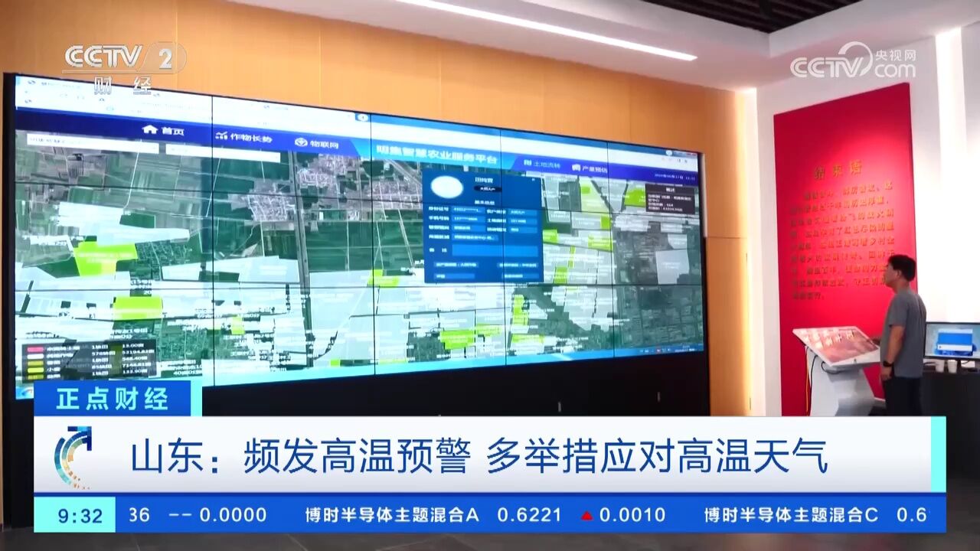Click the CCTV.com 央视网 logo
This screenshot has height=551, width=980.
tap(853, 61)
